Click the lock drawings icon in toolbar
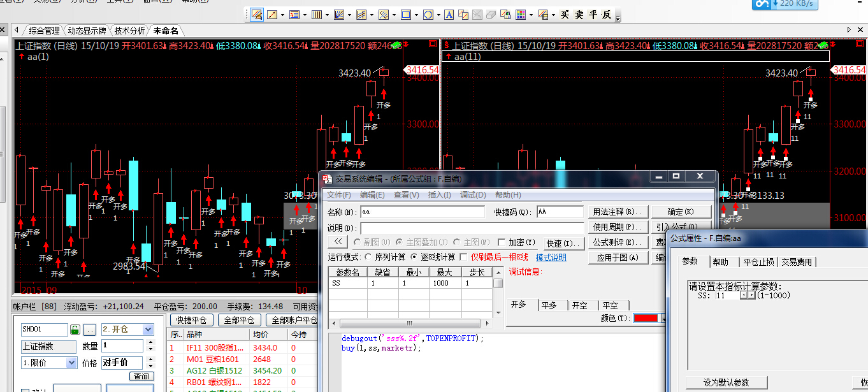 505,14
